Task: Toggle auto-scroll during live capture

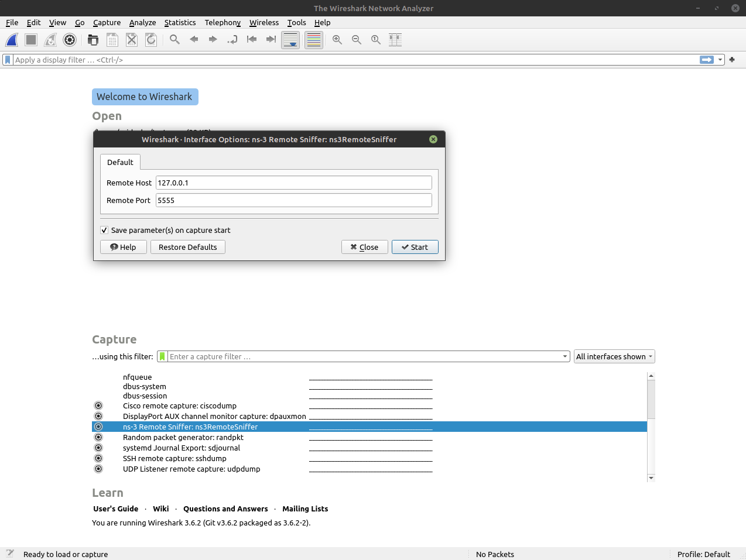Action: click(x=290, y=40)
